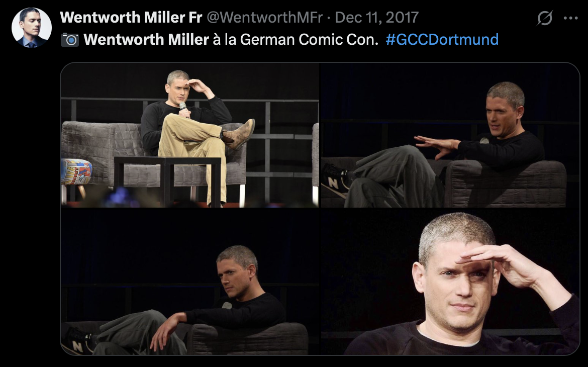Open the tweet author's profile avatar

point(32,27)
